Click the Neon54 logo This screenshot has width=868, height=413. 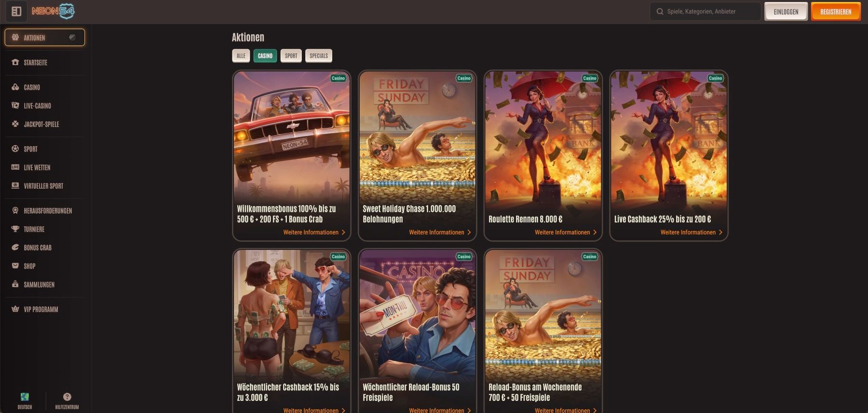[53, 12]
